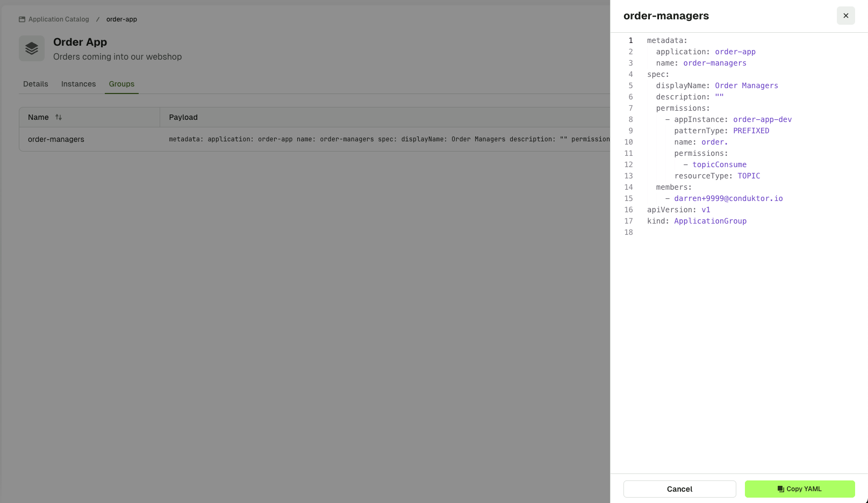Click the 'resourceType: TOPIC' YAML line
The height and width of the screenshot is (503, 868).
(x=717, y=176)
